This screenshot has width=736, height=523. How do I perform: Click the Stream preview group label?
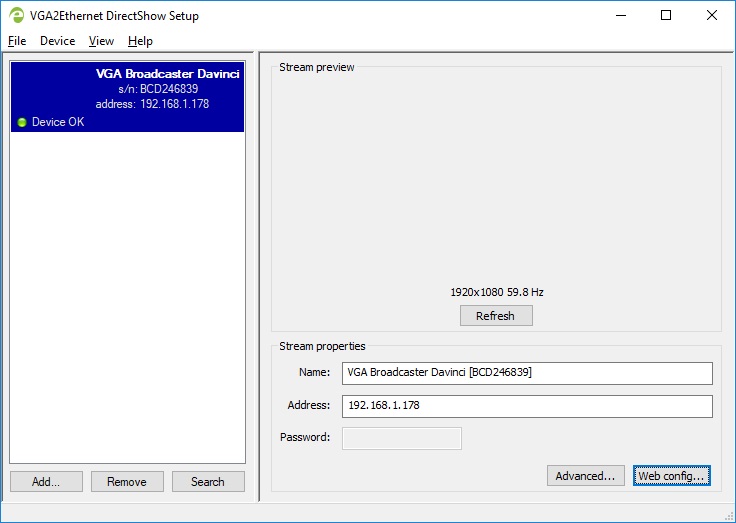coord(316,67)
